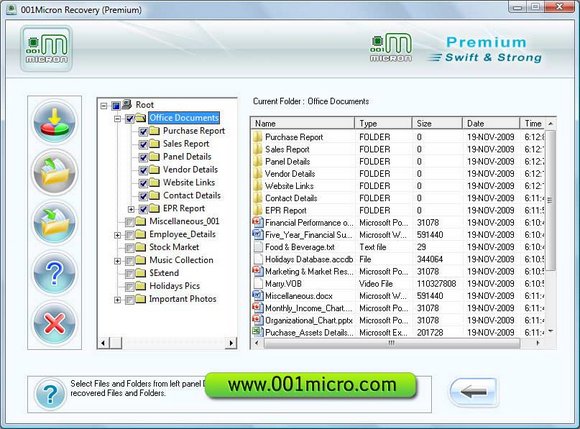Screen dimensions: 580x429
Task: Collapse the Office Documents node
Action: pos(118,119)
